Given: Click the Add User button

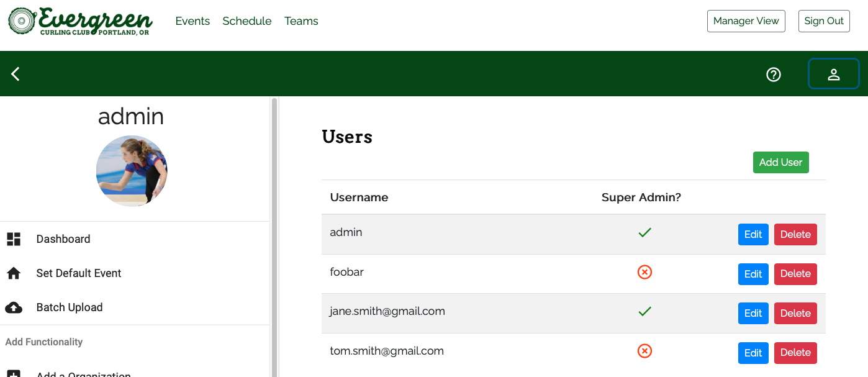Looking at the screenshot, I should click(x=780, y=162).
